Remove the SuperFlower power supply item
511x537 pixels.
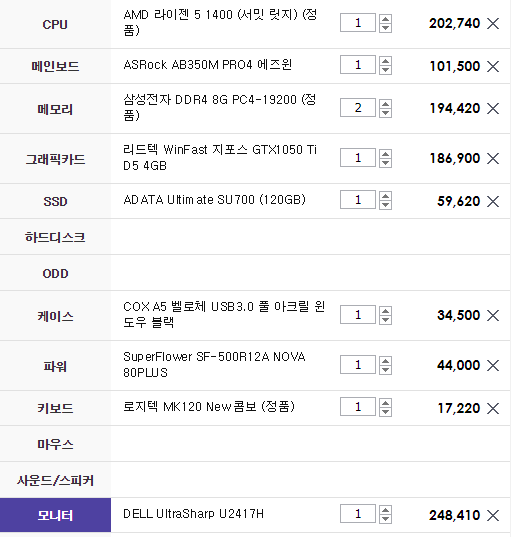493,365
